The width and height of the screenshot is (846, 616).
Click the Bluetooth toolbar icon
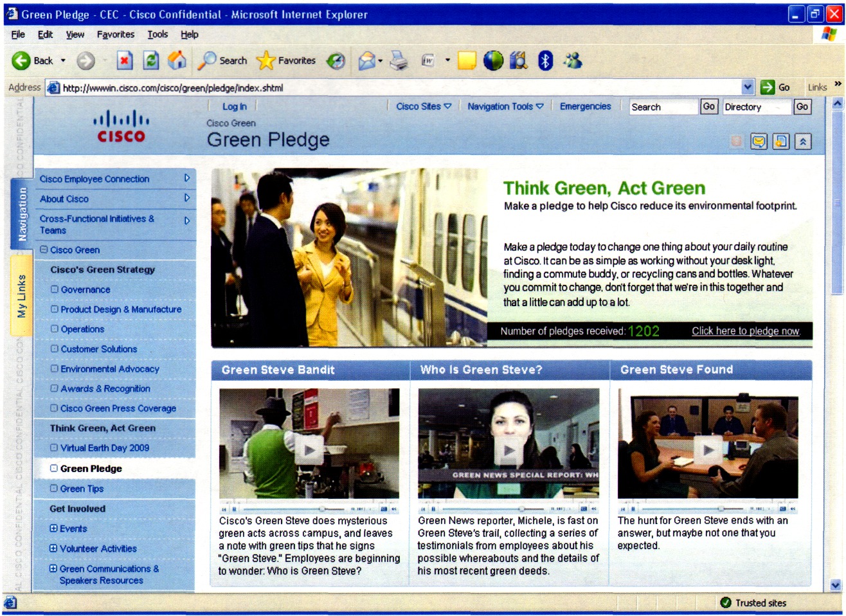coord(545,61)
